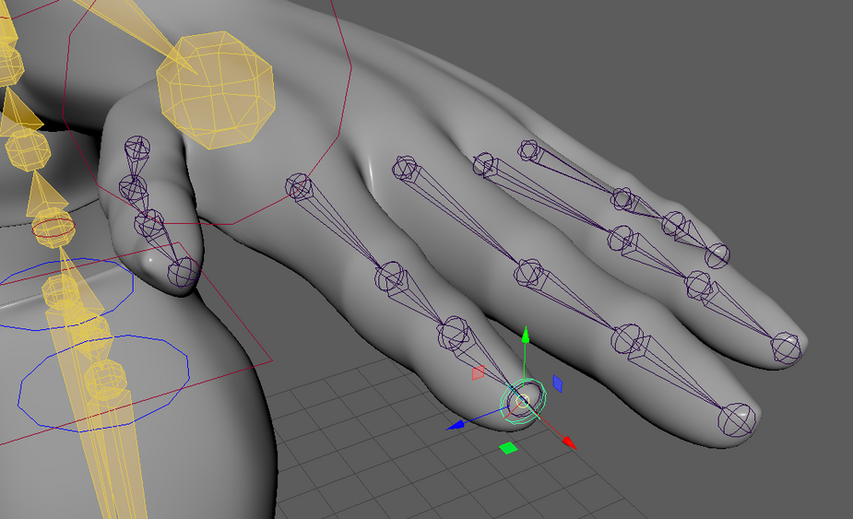Image resolution: width=853 pixels, height=519 pixels.
Task: Select the ring finger second joint
Action: 620,238
